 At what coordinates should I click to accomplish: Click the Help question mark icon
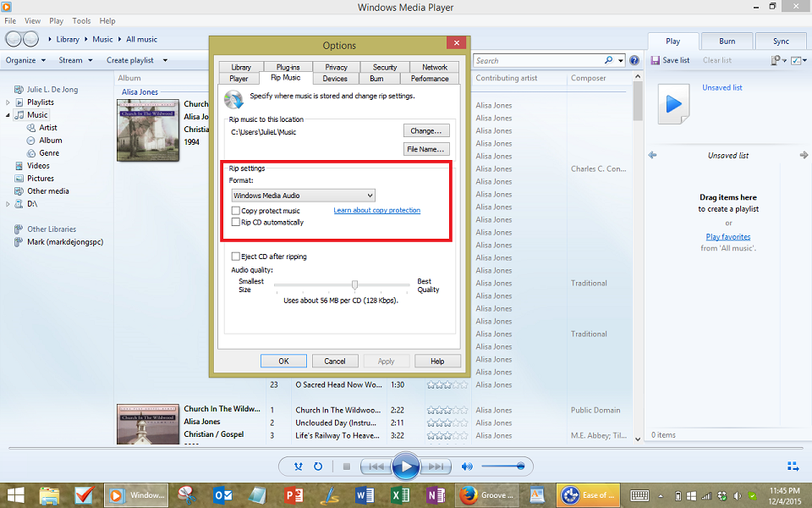tap(634, 61)
